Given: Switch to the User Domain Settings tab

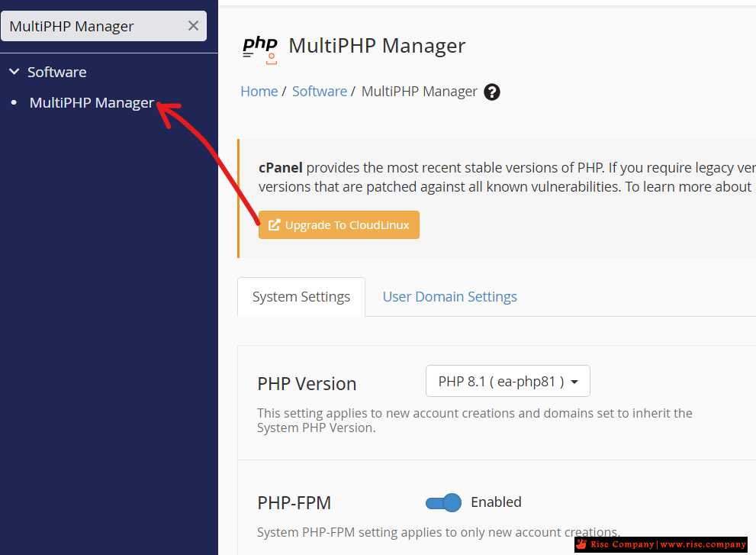Looking at the screenshot, I should point(449,297).
